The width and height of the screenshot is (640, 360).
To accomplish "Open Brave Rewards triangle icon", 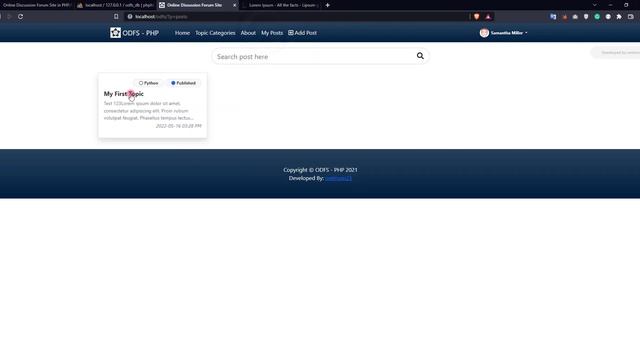I will click(x=488, y=17).
